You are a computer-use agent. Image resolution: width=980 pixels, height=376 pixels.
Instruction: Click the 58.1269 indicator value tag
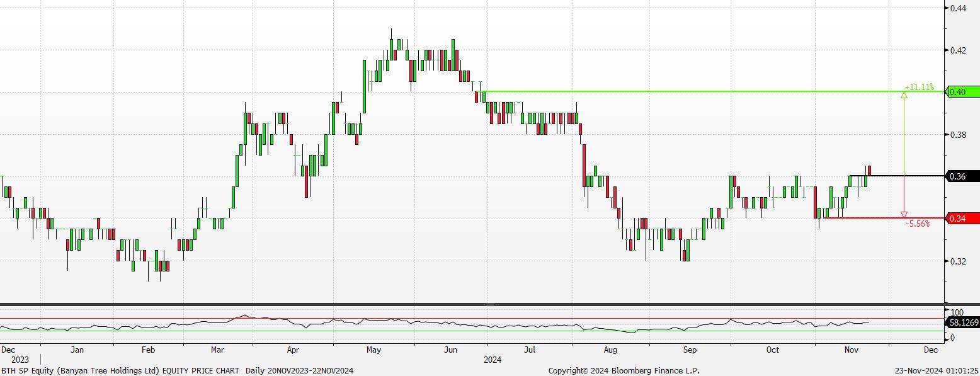click(x=963, y=322)
